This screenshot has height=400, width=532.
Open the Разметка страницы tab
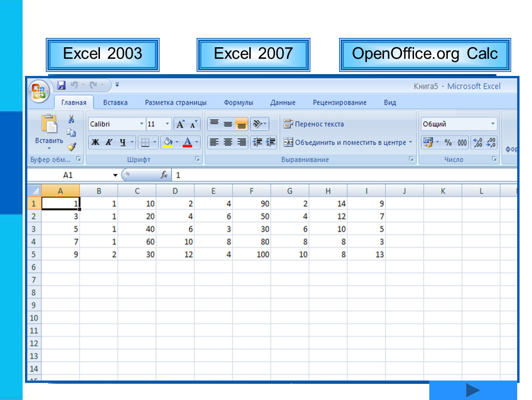click(176, 103)
